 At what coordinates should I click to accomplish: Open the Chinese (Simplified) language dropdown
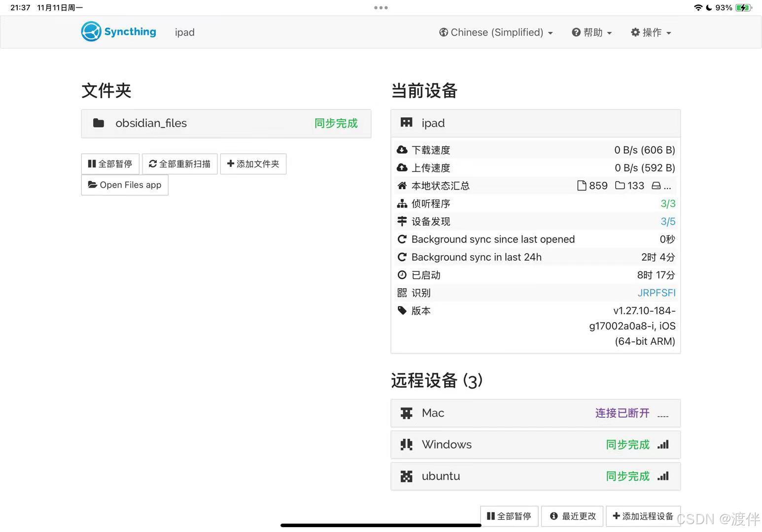(x=496, y=33)
